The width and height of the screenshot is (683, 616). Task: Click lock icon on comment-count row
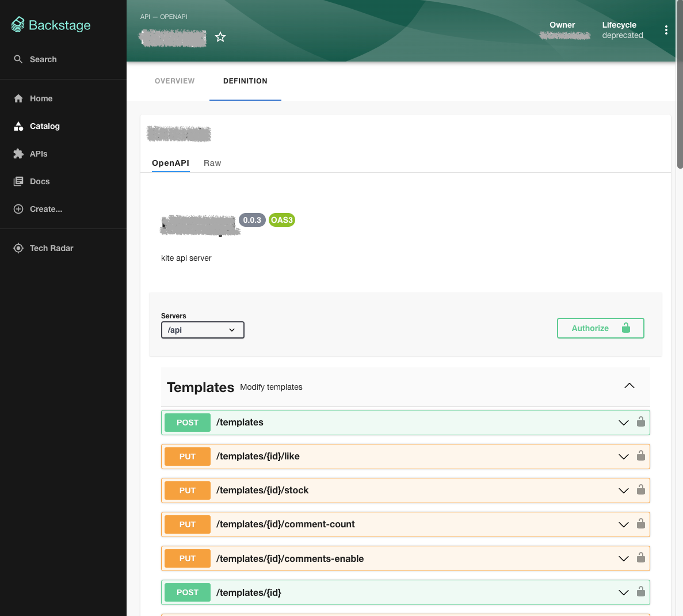point(641,523)
